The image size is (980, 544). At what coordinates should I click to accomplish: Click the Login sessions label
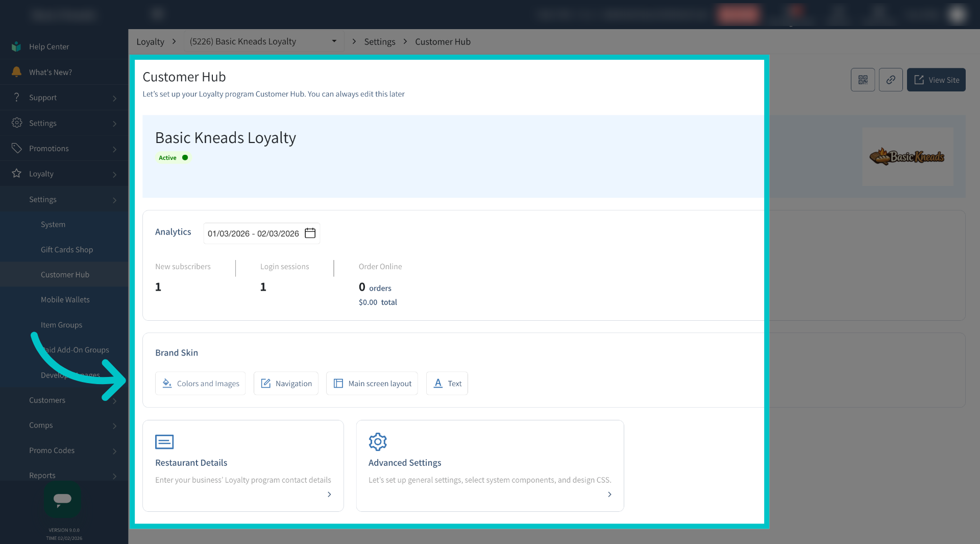(x=284, y=267)
